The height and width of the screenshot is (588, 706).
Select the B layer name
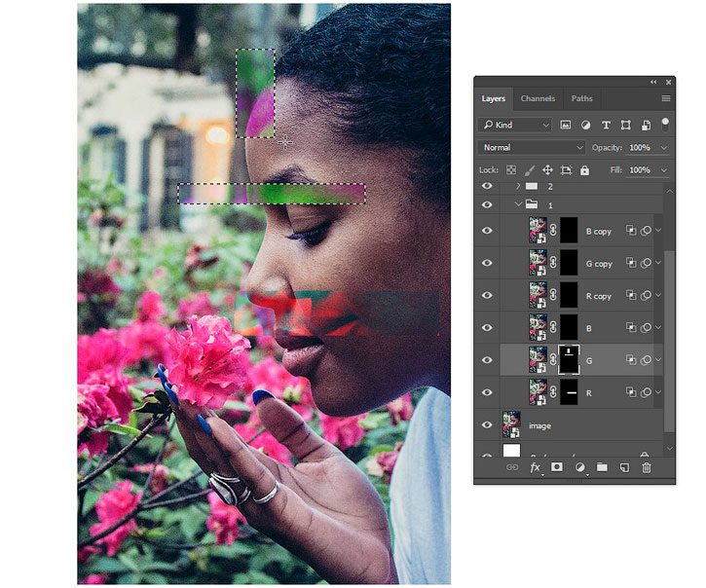tap(589, 329)
